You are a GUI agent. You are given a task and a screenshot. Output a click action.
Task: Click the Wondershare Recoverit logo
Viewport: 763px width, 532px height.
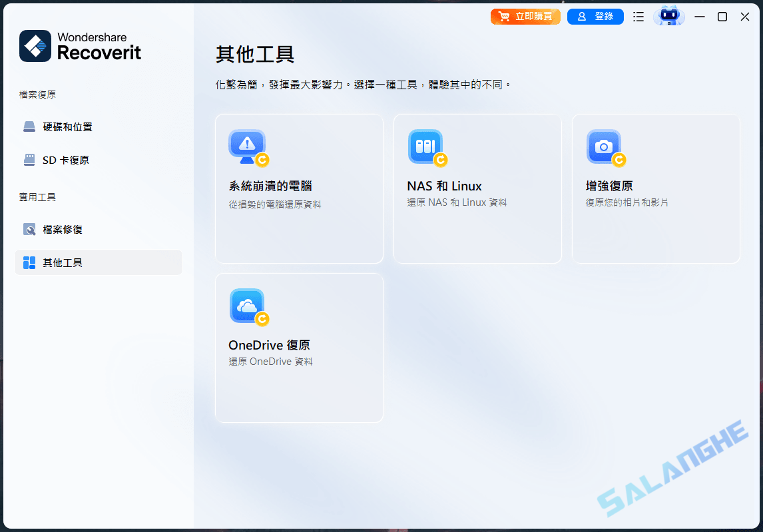click(x=80, y=46)
